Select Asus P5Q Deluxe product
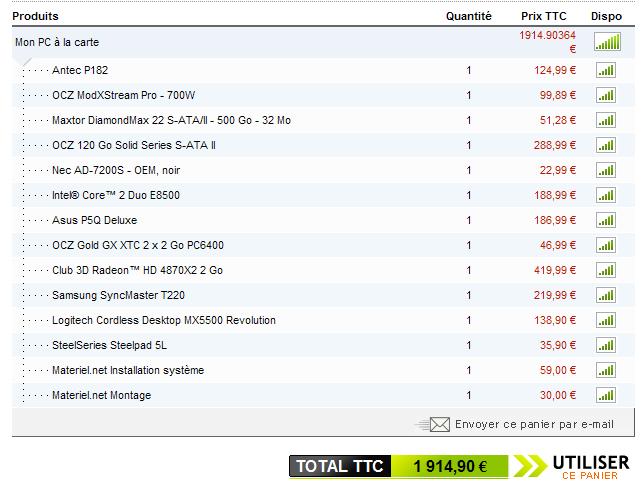The width and height of the screenshot is (644, 495). (94, 221)
